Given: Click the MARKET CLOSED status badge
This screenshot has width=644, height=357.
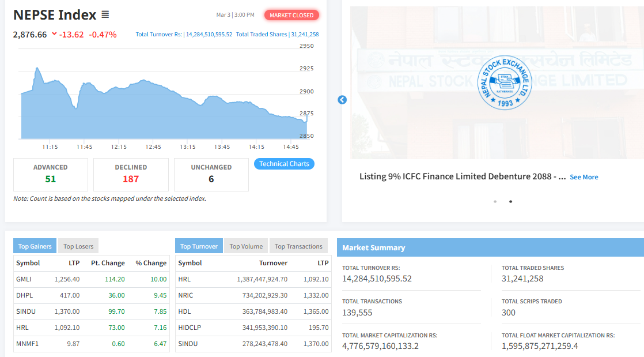Looking at the screenshot, I should coord(291,15).
